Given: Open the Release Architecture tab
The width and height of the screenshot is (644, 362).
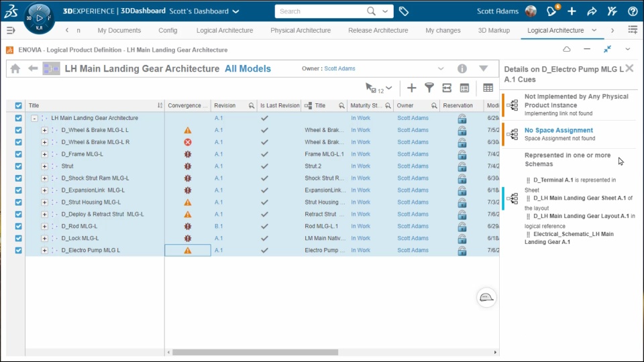Looking at the screenshot, I should pos(378,30).
